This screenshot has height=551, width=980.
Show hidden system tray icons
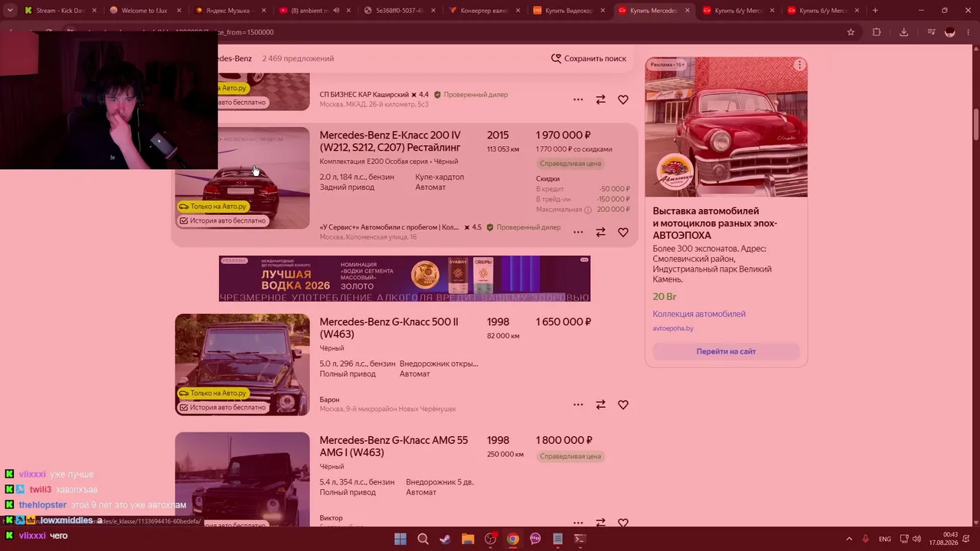click(850, 539)
